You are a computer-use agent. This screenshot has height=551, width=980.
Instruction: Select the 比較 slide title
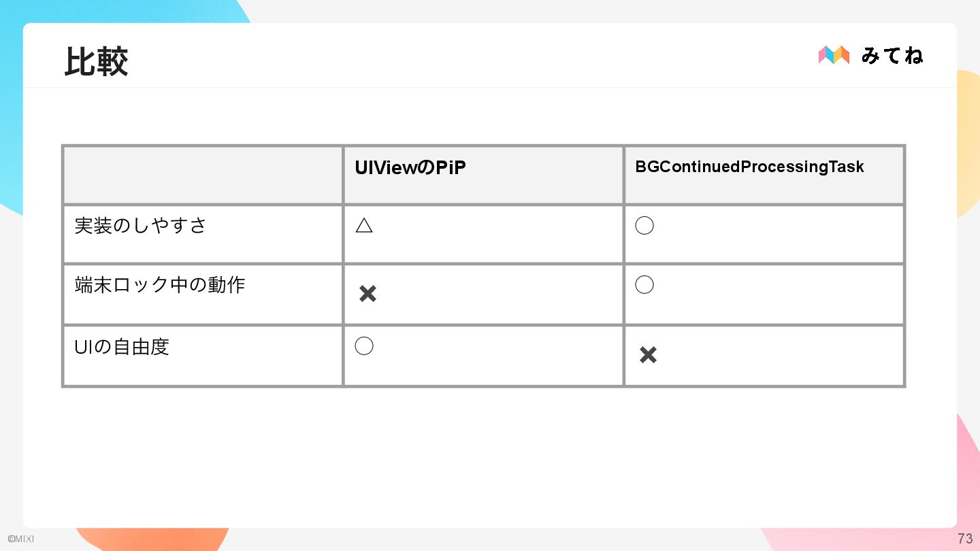[97, 62]
